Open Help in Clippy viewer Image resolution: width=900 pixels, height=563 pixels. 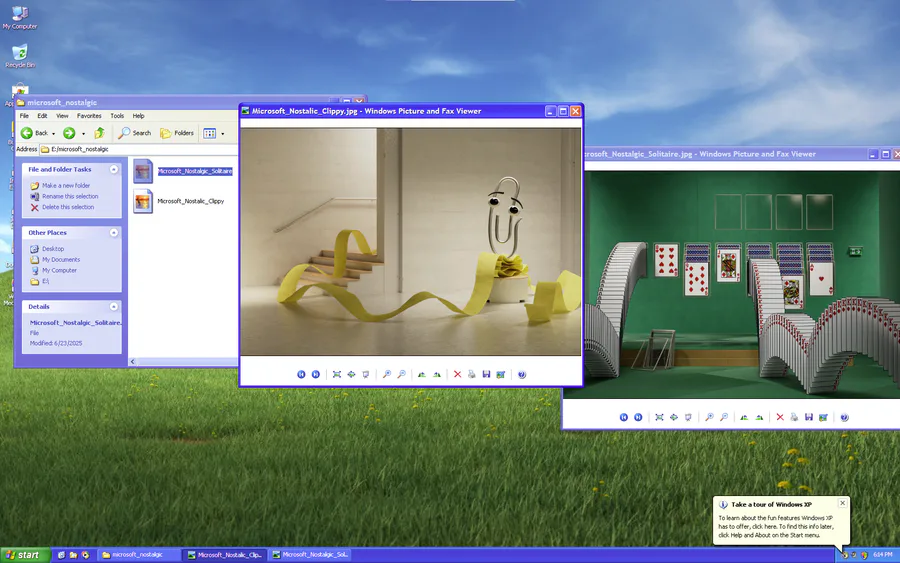[x=522, y=374]
